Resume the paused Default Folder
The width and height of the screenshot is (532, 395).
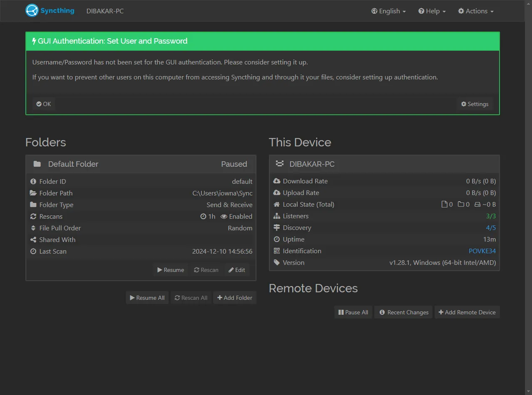click(171, 270)
